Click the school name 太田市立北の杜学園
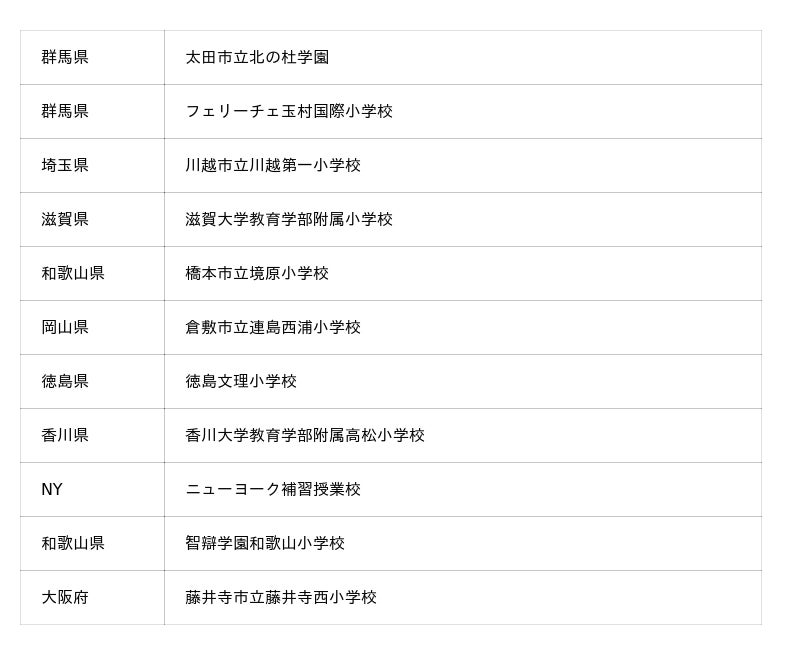The image size is (800, 655). [x=257, y=57]
